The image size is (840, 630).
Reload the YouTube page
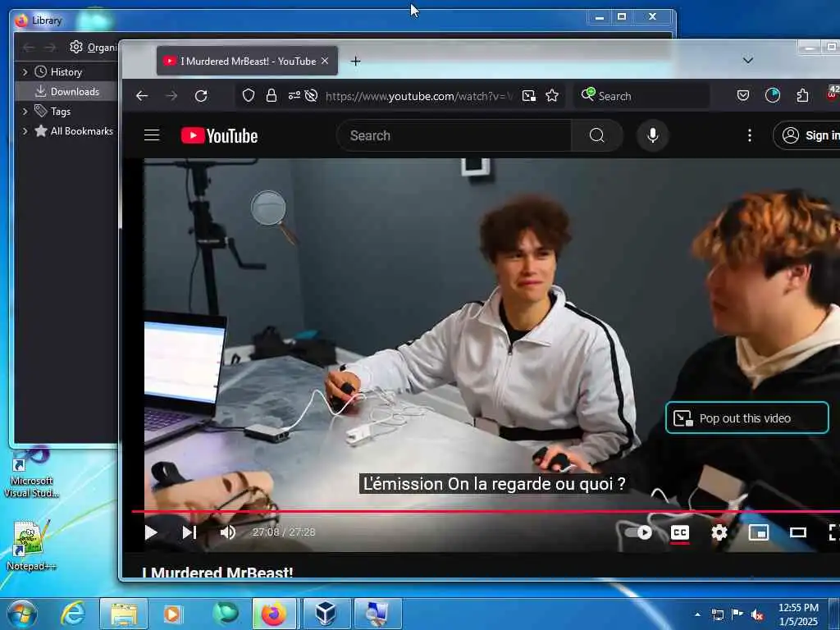point(201,96)
